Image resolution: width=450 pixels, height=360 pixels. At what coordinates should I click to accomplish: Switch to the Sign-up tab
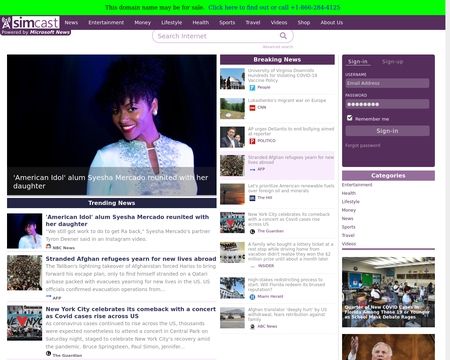392,62
